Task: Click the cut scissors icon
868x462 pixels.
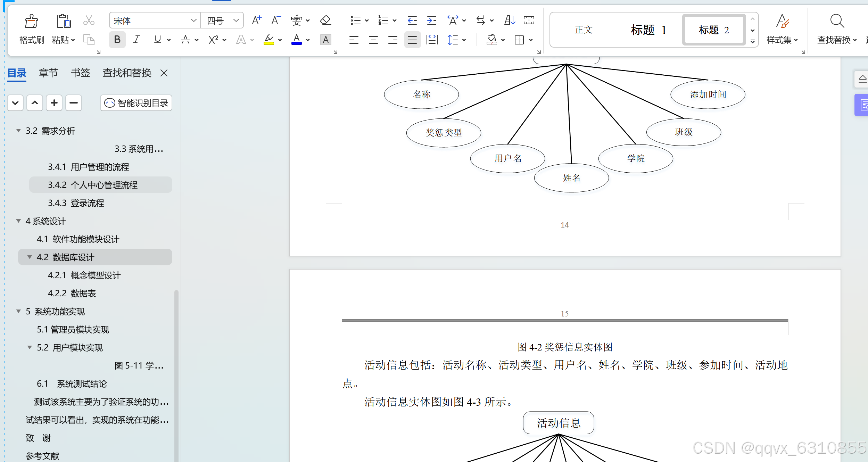Action: click(x=89, y=20)
